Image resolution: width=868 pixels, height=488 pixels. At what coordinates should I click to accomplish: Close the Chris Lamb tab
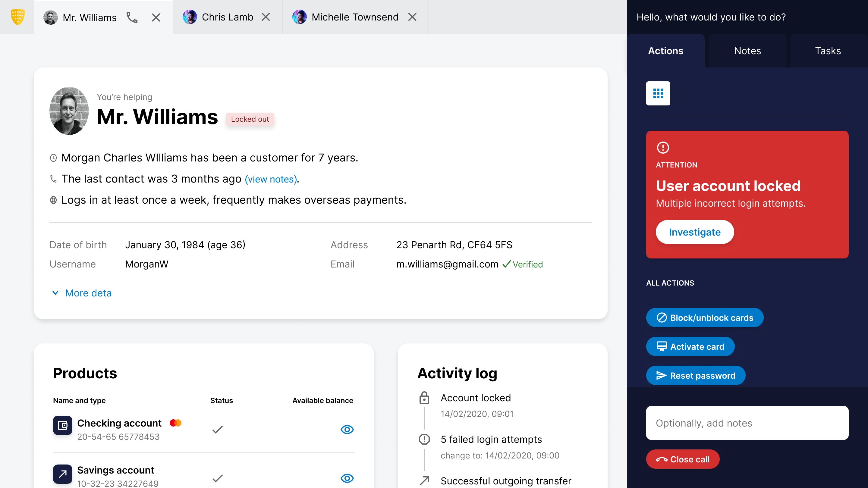266,17
